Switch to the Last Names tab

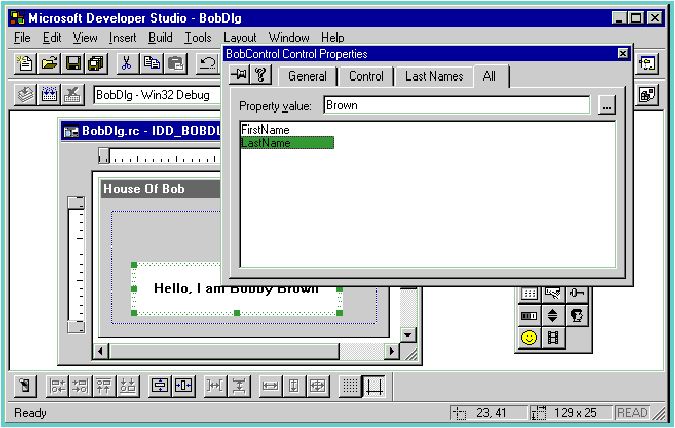433,76
